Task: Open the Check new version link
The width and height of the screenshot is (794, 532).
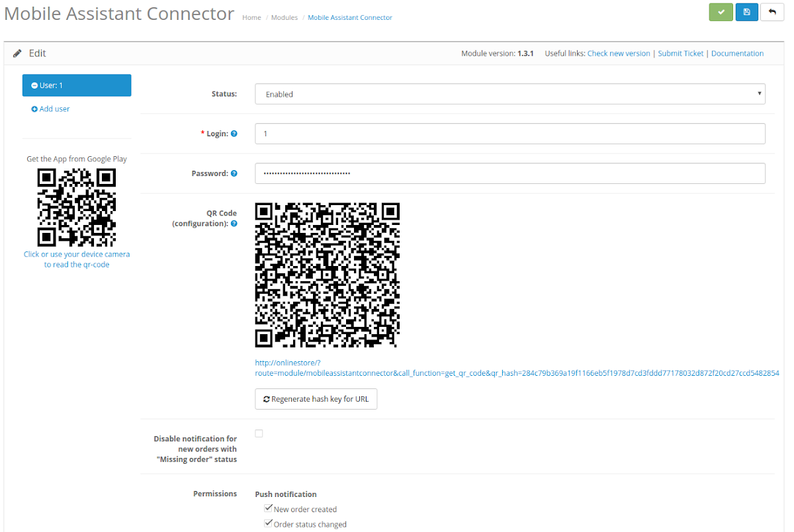Action: [618, 54]
